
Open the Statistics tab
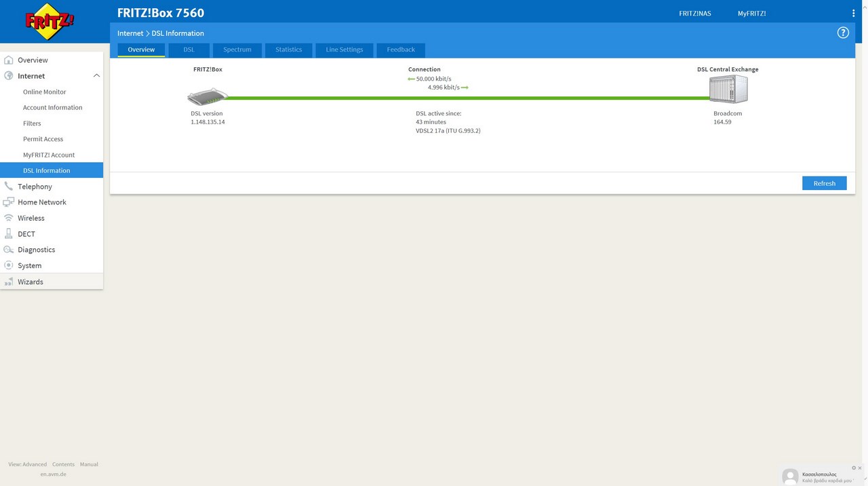pos(289,50)
